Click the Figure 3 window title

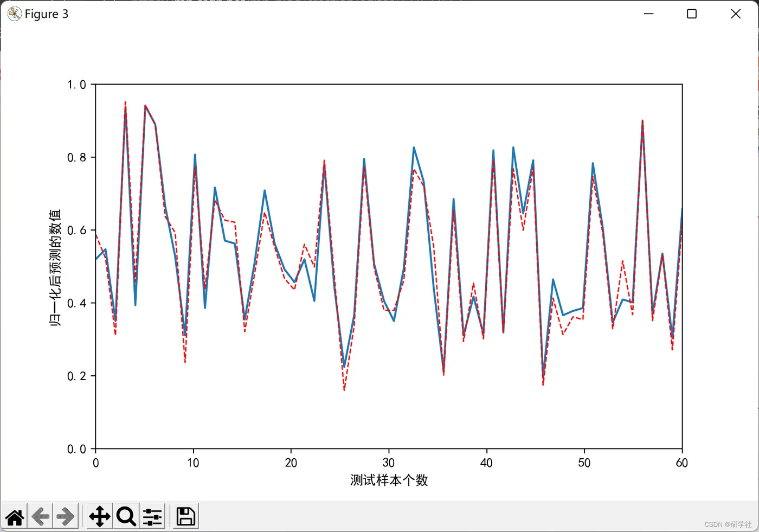(47, 14)
